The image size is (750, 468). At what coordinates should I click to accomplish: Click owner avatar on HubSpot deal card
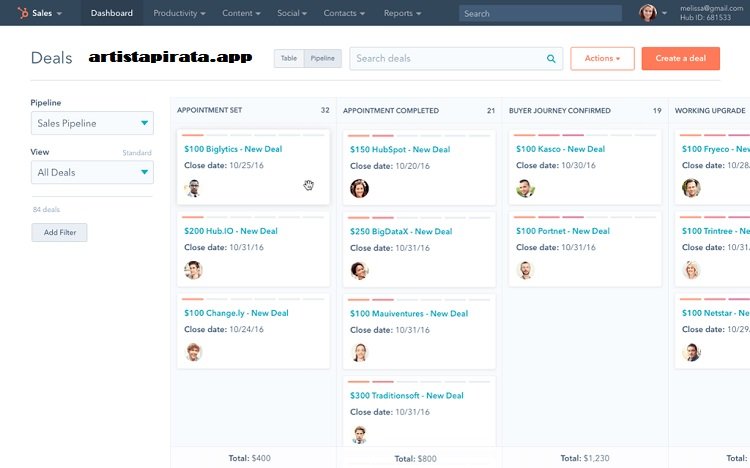(x=359, y=189)
